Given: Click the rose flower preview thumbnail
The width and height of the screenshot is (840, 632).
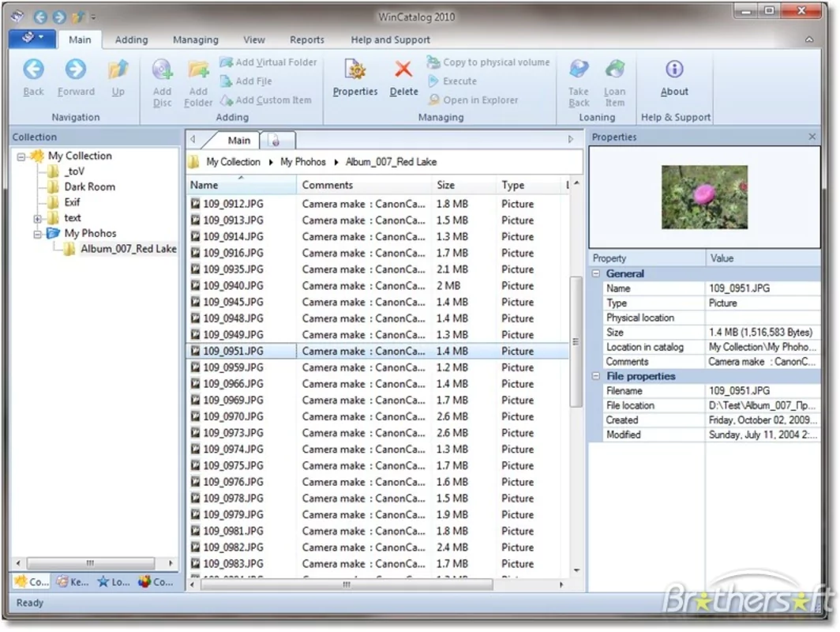Looking at the screenshot, I should pos(703,196).
